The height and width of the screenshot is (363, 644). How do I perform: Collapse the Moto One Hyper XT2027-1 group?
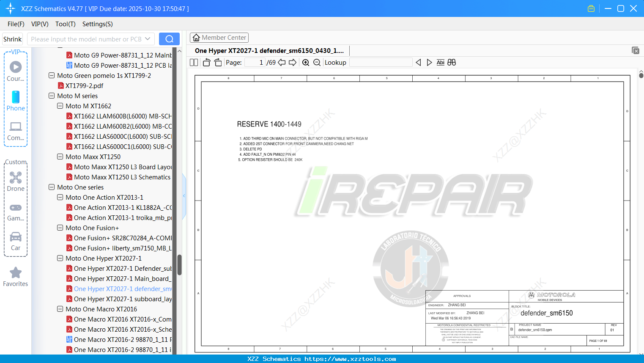click(x=60, y=258)
